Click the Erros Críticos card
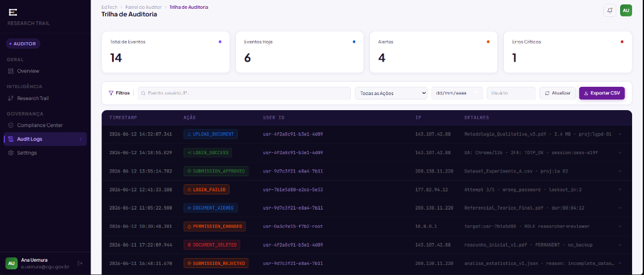 coord(568,52)
